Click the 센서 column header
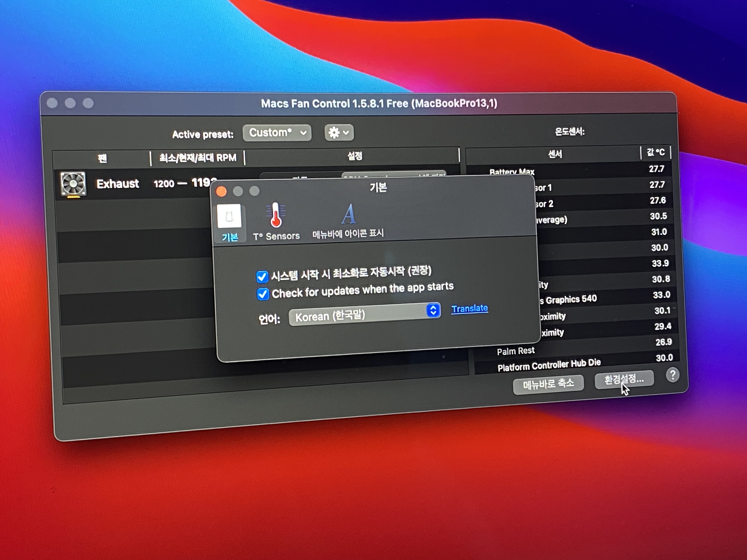The image size is (747, 560). tap(555, 154)
